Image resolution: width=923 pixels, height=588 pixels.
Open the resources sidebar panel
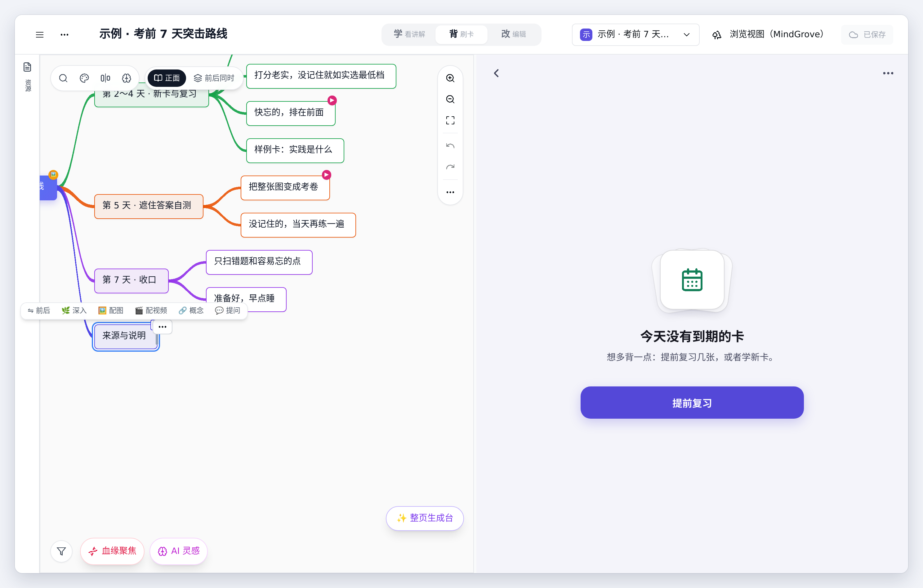coord(28,77)
